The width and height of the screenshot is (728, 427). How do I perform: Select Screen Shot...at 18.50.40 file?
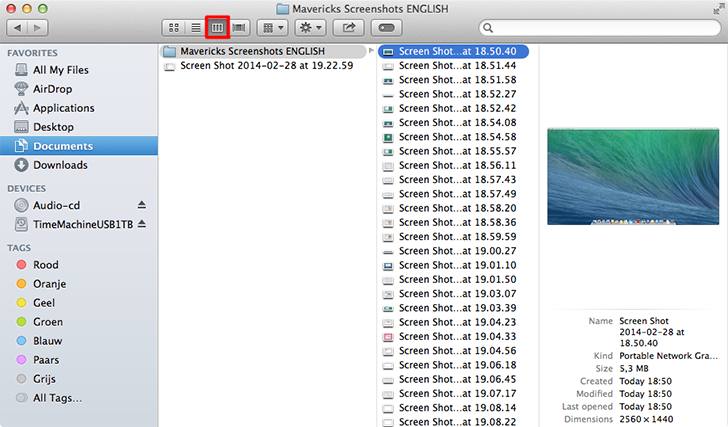(453, 51)
